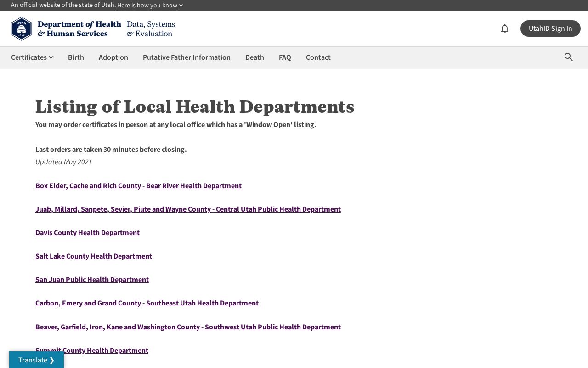Open the notifications bell icon

coord(504,29)
